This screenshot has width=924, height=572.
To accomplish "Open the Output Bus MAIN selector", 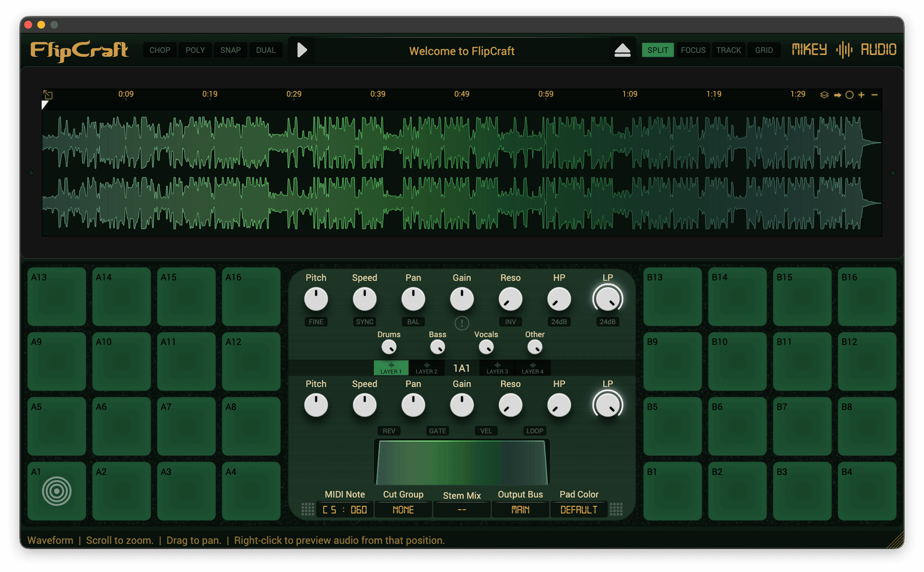I will coord(520,510).
